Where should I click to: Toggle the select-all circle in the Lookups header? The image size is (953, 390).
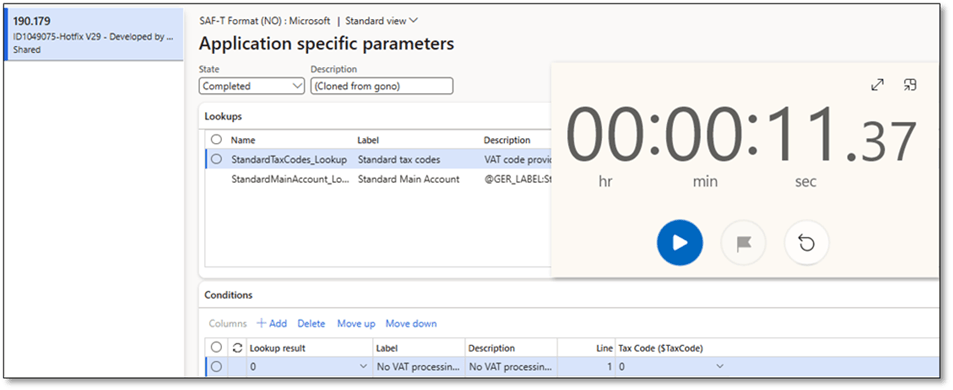point(216,140)
